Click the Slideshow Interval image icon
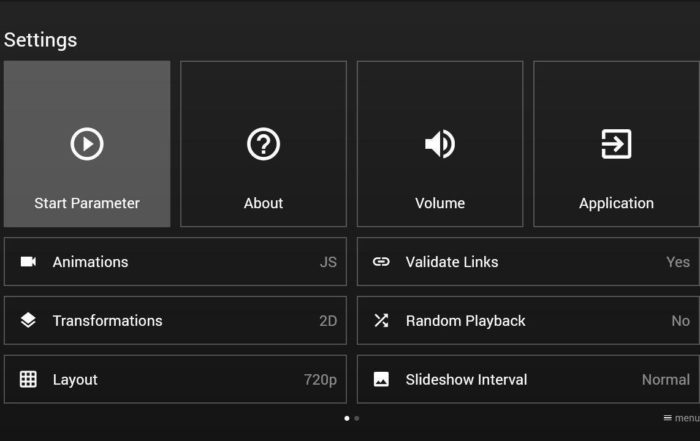The image size is (700, 441). click(381, 380)
